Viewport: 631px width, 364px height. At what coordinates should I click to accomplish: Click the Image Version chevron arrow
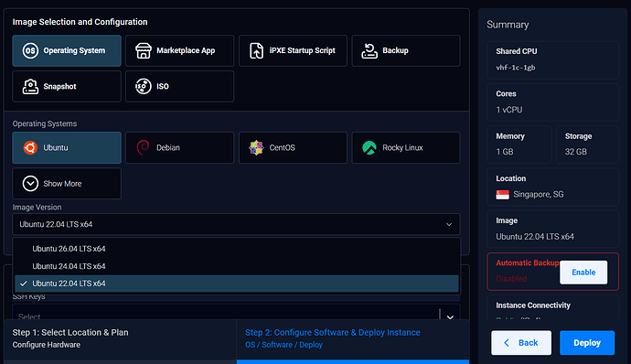(x=449, y=225)
